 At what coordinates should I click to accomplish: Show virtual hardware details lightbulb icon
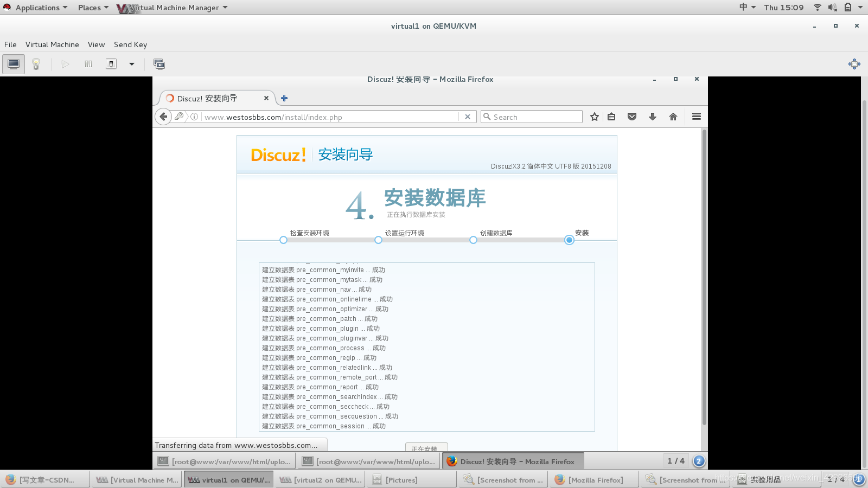tap(36, 64)
